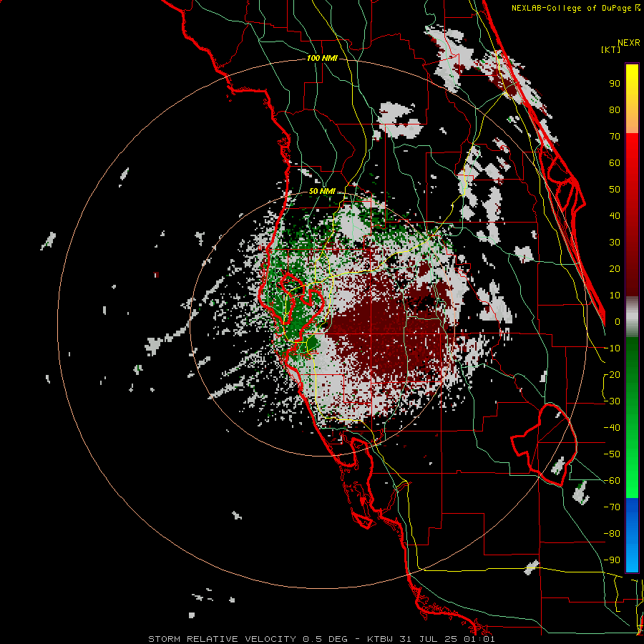
Task: Click the 0 value on velocity scale
Action: pyautogui.click(x=618, y=322)
